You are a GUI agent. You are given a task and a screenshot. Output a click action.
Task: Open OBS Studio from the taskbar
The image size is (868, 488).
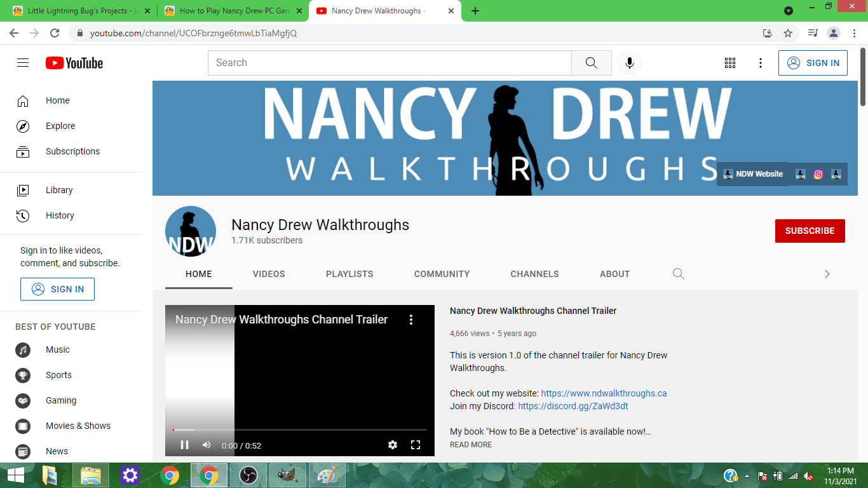(248, 475)
